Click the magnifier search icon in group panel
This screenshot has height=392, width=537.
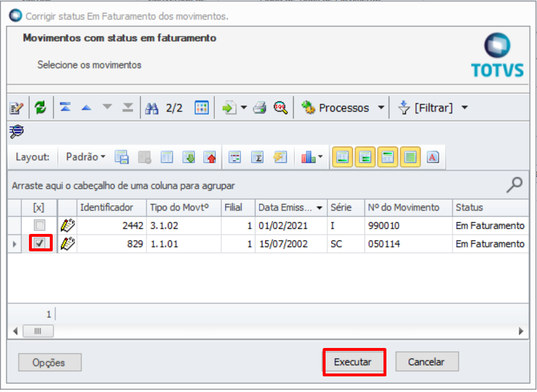point(514,185)
